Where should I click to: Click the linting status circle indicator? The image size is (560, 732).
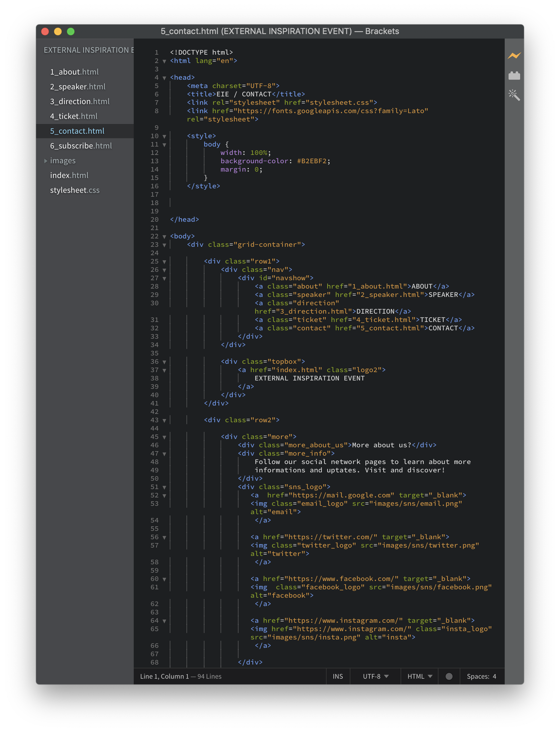449,676
